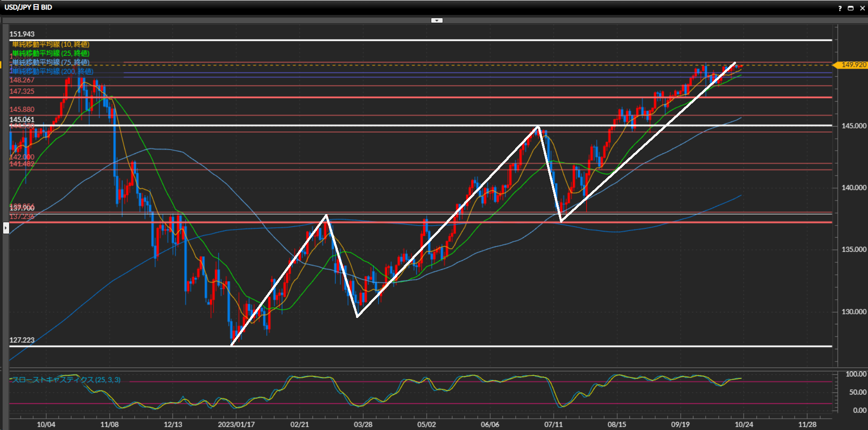Click the USD/JPY 日 BID title bar

pos(28,7)
